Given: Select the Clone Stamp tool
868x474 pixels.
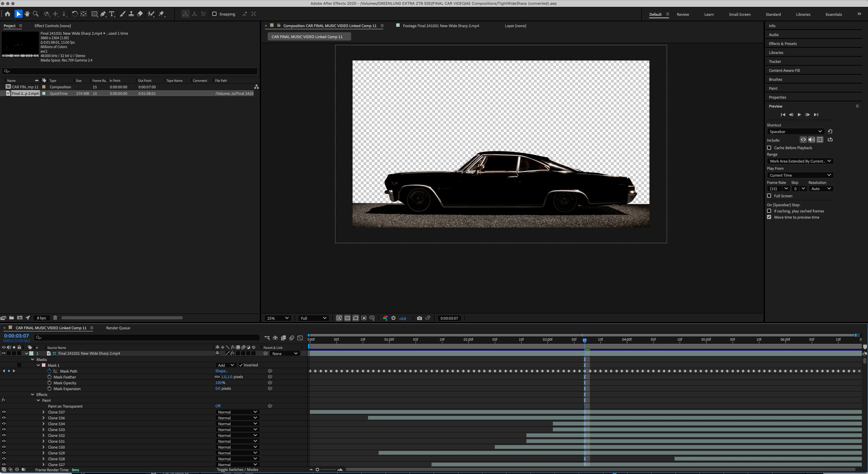Looking at the screenshot, I should click(x=131, y=14).
